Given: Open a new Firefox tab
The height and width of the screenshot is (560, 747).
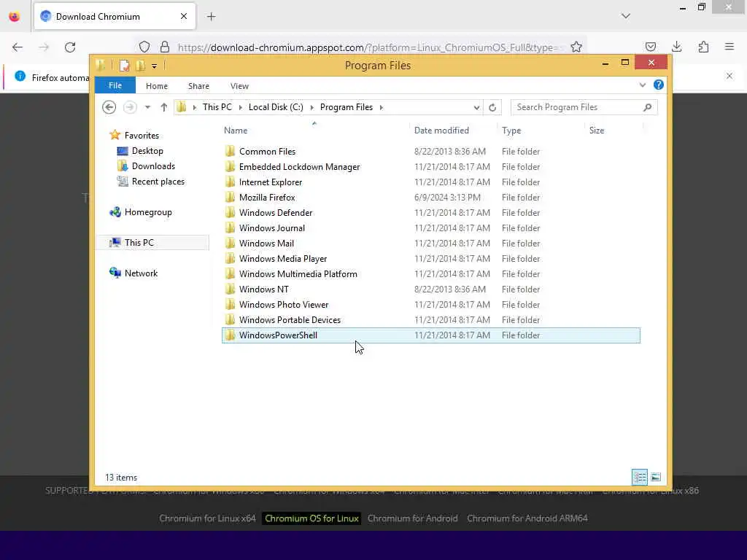Looking at the screenshot, I should [x=211, y=17].
